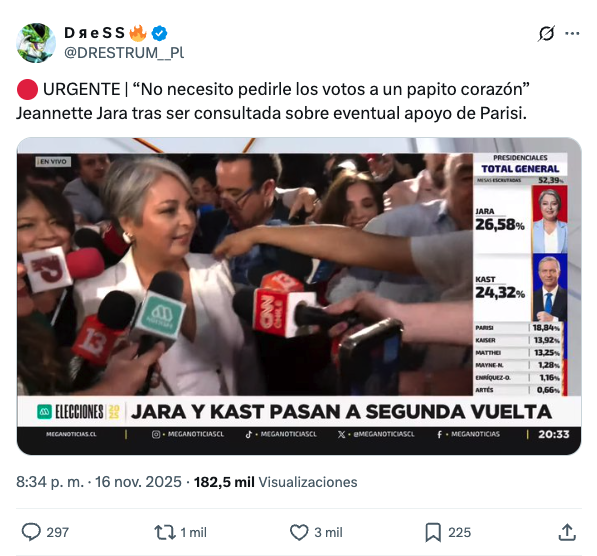Click the 3 mil likes count
Image resolution: width=597 pixels, height=556 pixels.
point(328,532)
